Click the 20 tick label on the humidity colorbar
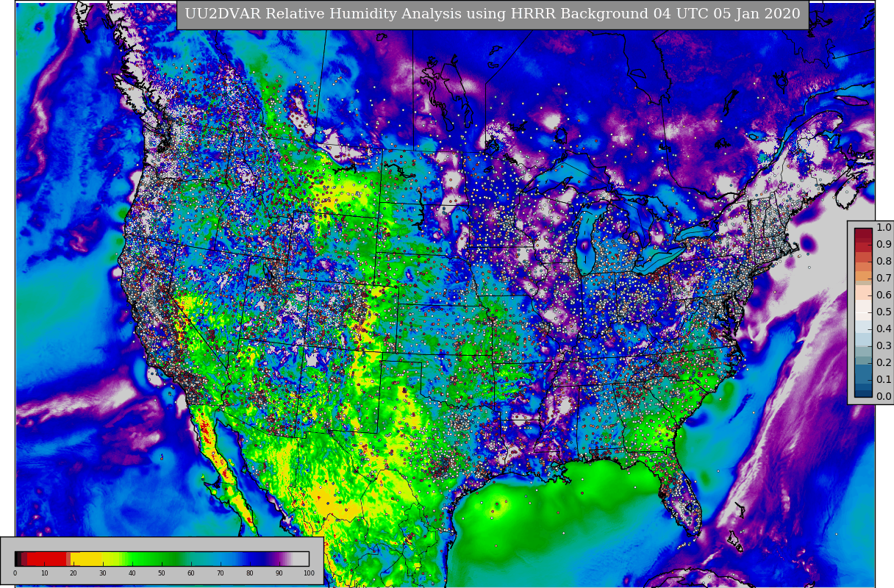Image resolution: width=894 pixels, height=588 pixels. 74,573
